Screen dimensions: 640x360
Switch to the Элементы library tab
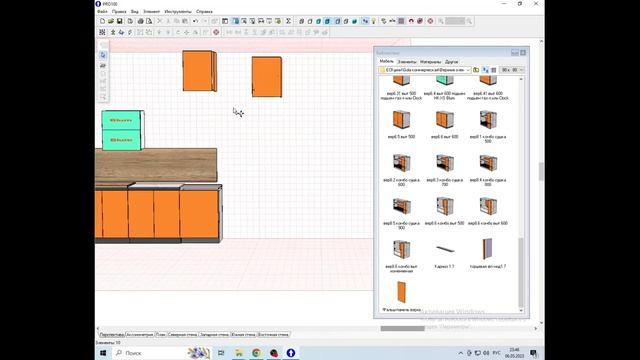click(x=407, y=62)
